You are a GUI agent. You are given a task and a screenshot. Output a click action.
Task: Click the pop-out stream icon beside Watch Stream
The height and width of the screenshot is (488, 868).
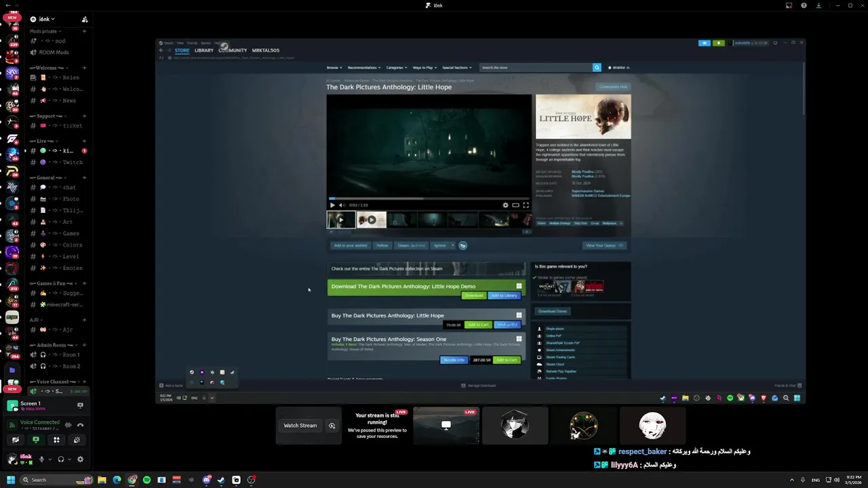coord(332,426)
